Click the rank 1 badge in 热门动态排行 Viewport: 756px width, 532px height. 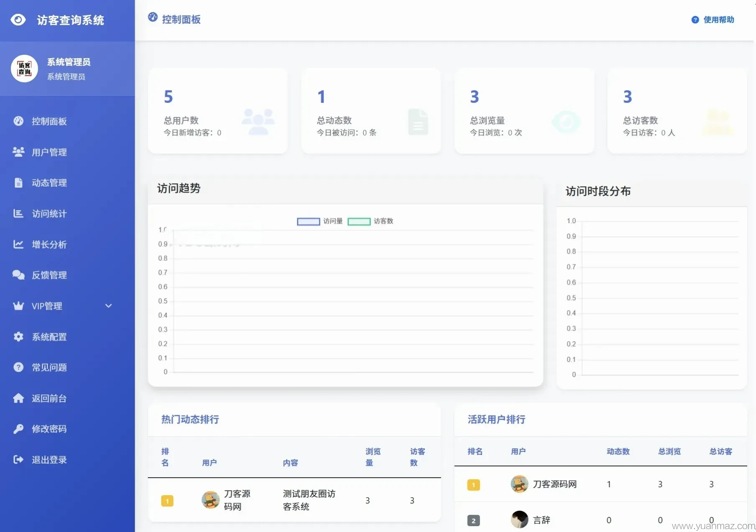(x=167, y=501)
